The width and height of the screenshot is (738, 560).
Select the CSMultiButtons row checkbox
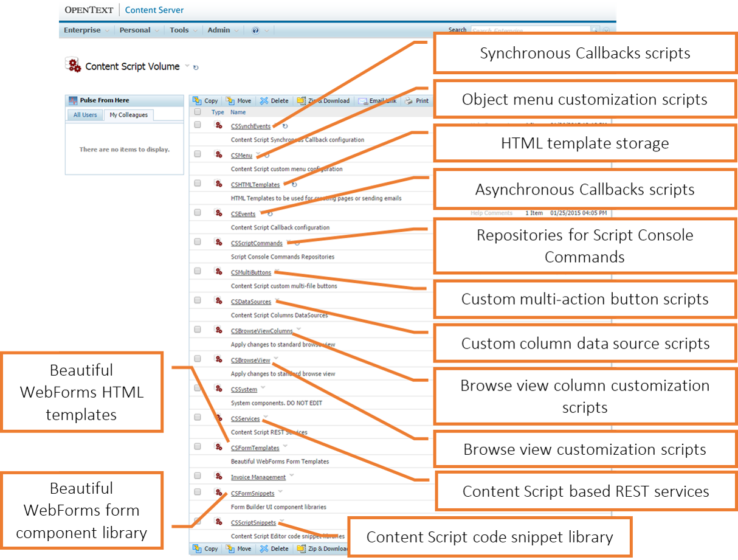point(198,271)
